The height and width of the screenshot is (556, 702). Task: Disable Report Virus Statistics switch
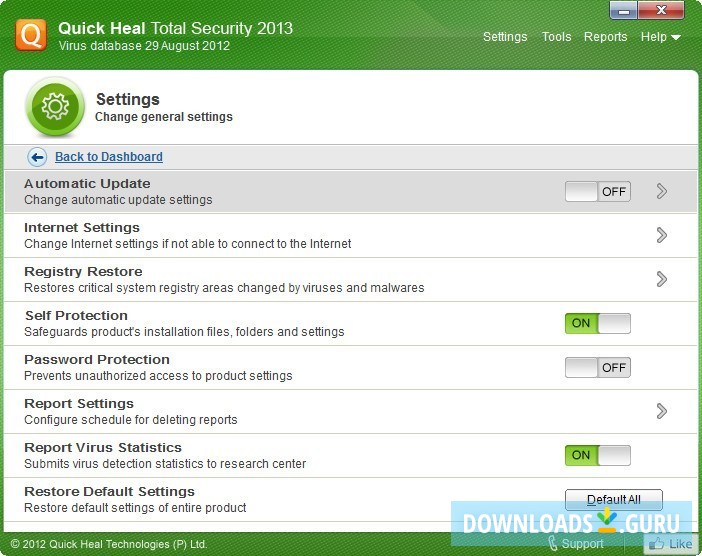point(598,455)
